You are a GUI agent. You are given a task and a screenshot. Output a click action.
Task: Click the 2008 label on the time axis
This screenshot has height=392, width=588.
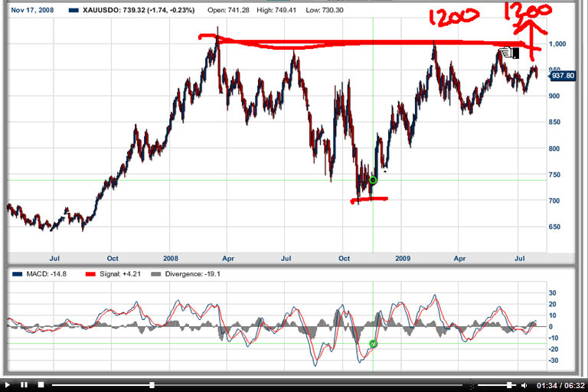[171, 259]
